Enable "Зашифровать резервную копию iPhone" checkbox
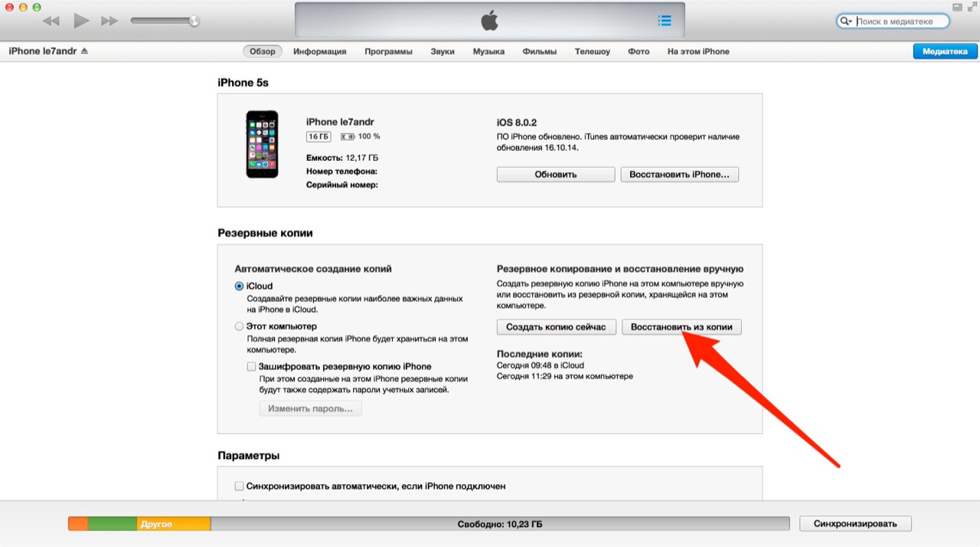 (x=252, y=367)
